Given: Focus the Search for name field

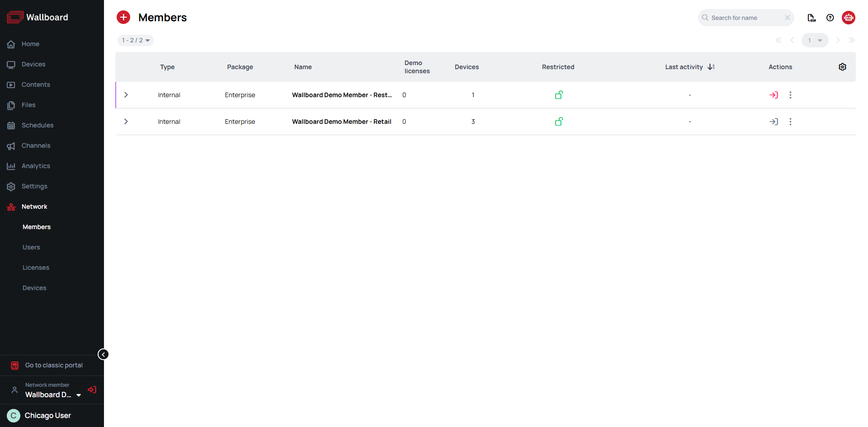Looking at the screenshot, I should (x=746, y=18).
